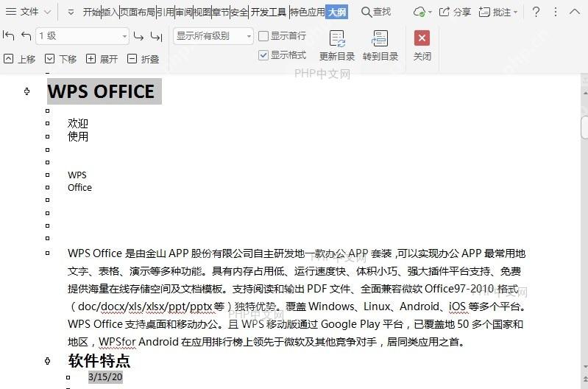
Task: Click bullet marker beside the WPS Office paragraph
Action: click(47, 253)
